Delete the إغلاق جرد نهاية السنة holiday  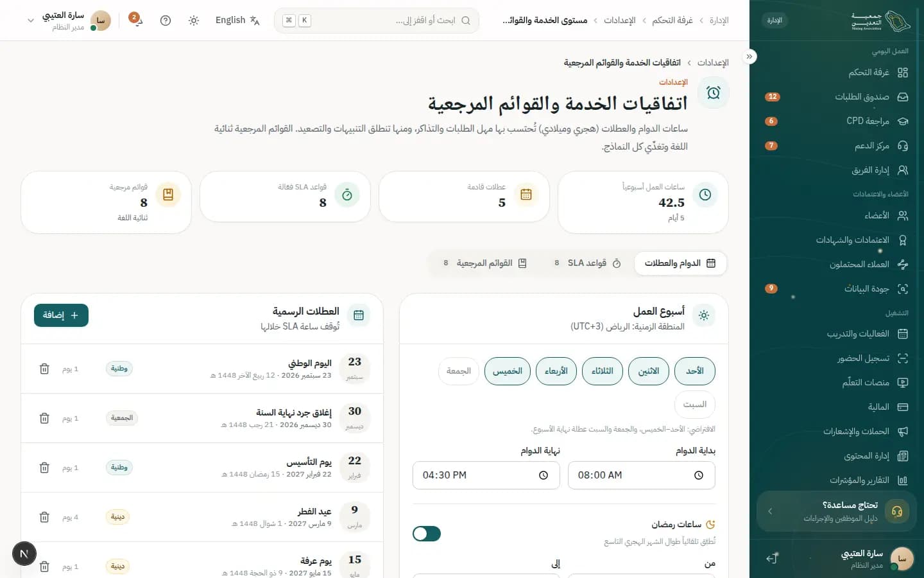click(x=44, y=418)
